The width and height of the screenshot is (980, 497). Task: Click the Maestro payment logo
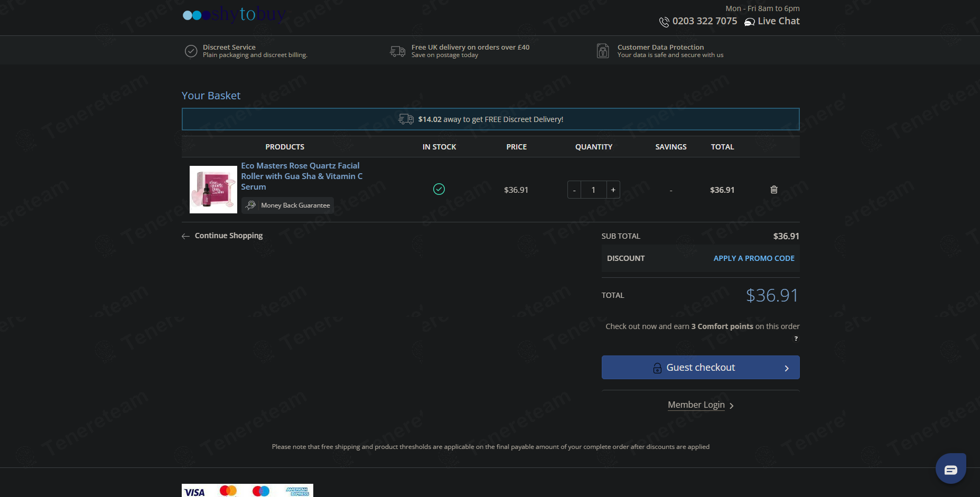pos(261,491)
